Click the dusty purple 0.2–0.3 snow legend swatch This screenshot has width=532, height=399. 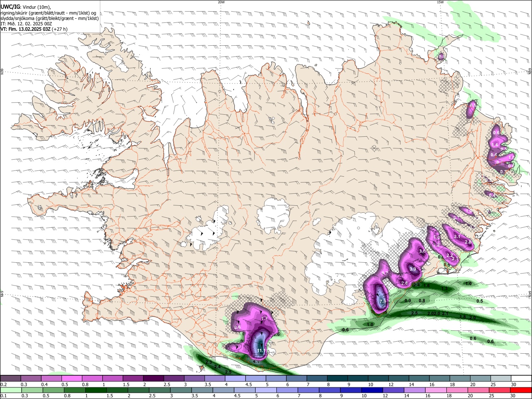[x=10, y=379]
